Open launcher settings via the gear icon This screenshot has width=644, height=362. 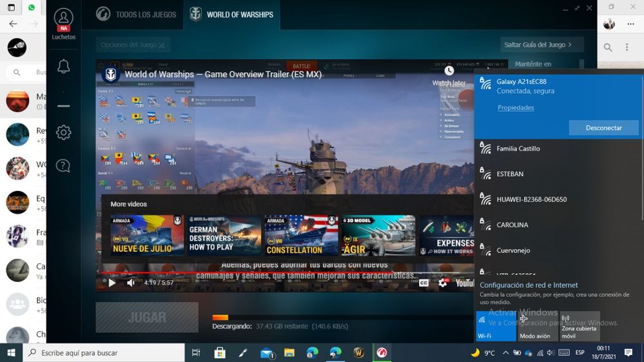[x=63, y=132]
